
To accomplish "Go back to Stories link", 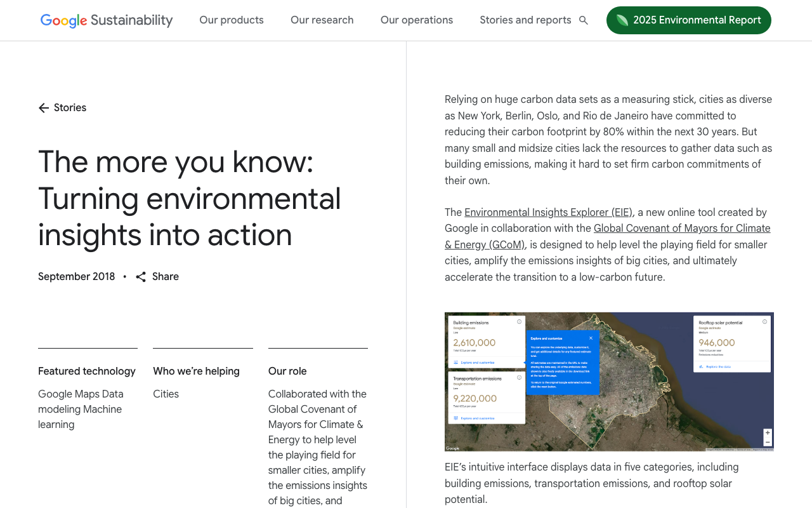I will pyautogui.click(x=62, y=108).
